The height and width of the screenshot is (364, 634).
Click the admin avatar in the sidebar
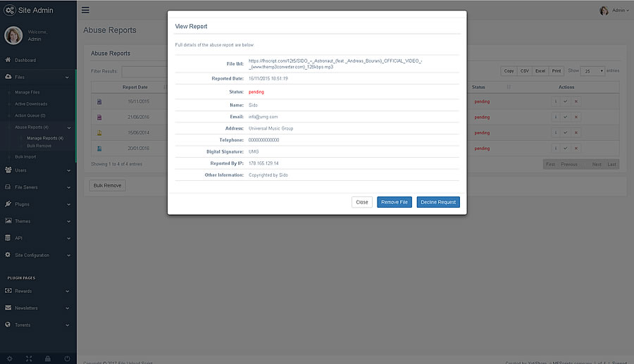13,35
